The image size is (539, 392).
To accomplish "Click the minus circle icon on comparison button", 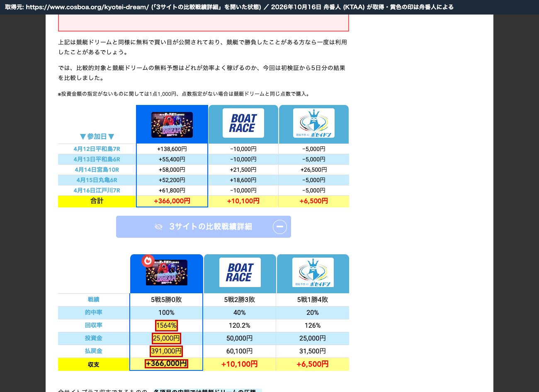I will click(280, 226).
